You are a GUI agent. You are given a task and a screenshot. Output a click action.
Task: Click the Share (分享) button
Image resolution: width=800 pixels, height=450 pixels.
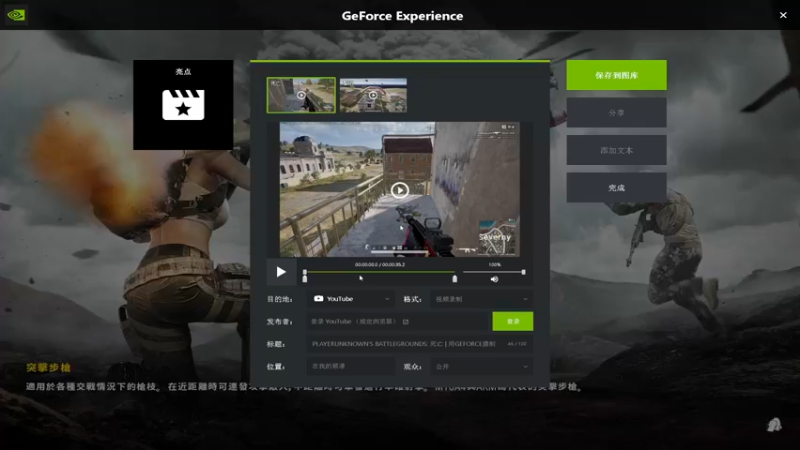pos(616,112)
